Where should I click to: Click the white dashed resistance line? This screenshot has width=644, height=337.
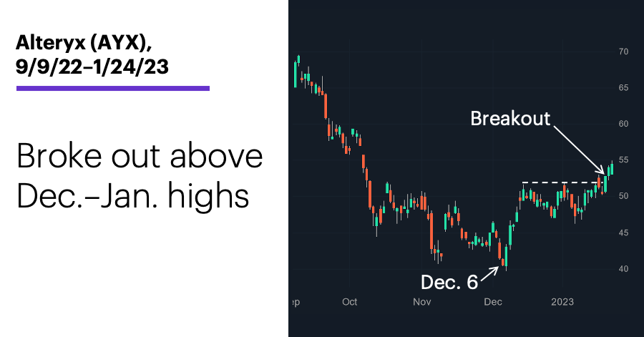click(x=562, y=182)
